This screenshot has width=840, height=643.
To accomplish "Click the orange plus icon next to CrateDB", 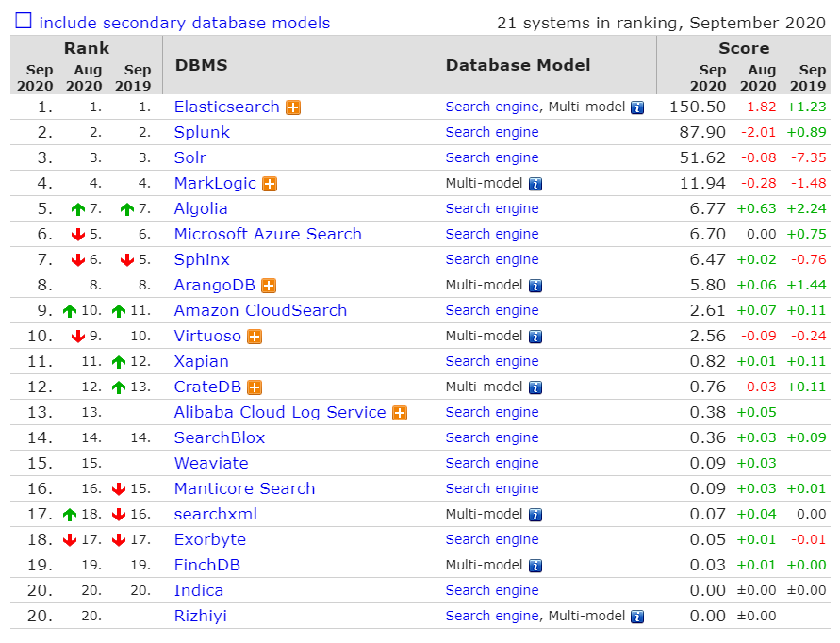I will click(255, 387).
